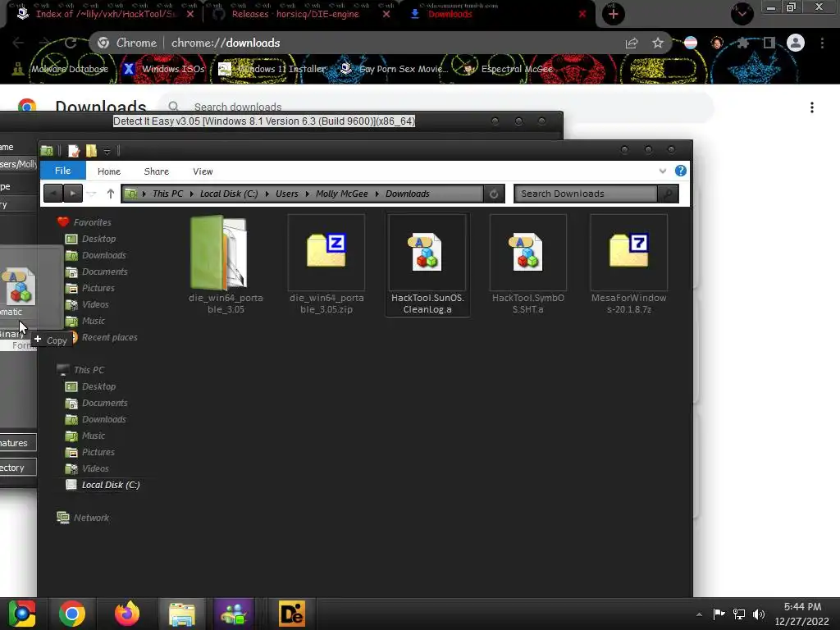840x630 pixels.
Task: Expand the Explorer ribbon chevron
Action: point(663,171)
